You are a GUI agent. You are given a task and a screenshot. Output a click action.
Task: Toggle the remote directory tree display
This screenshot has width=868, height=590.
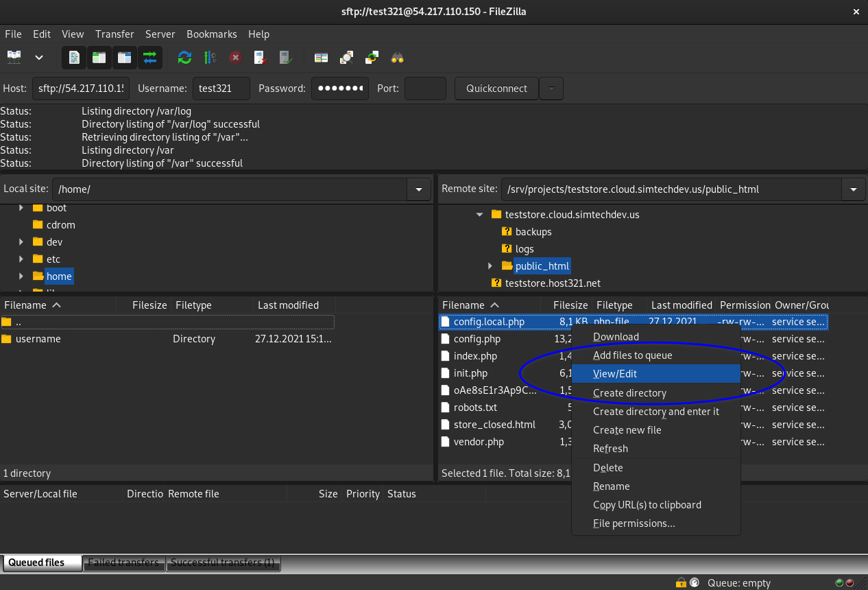click(124, 58)
